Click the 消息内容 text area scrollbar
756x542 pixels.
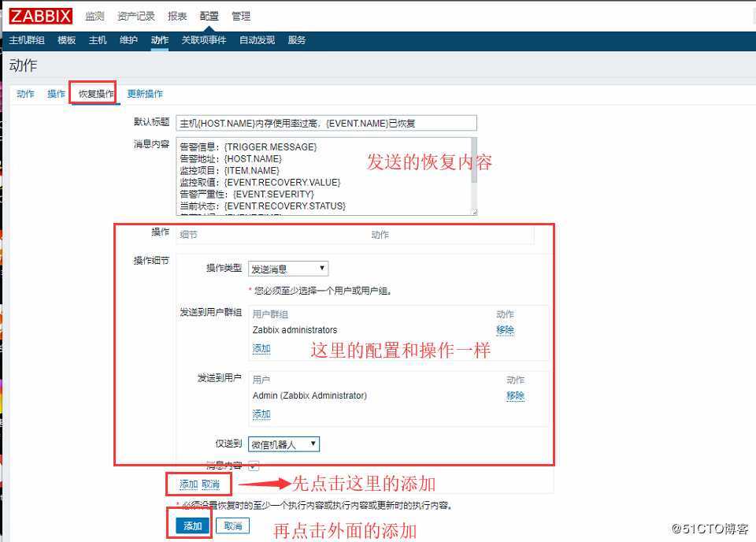474,161
